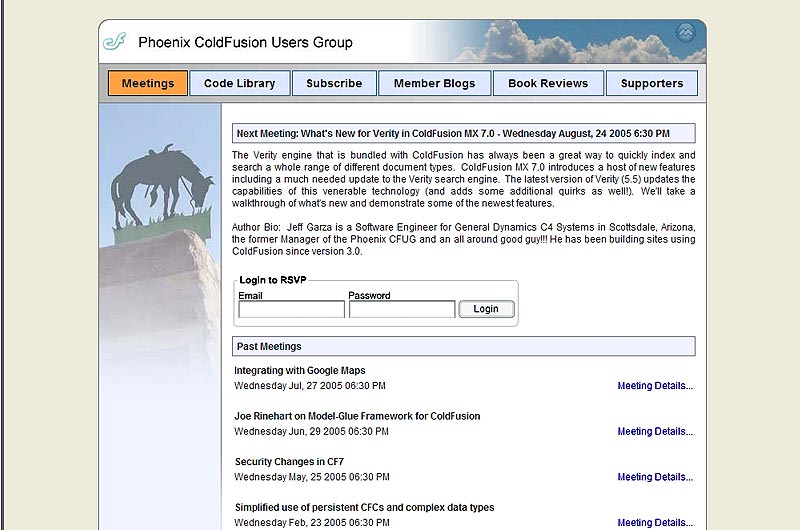Open the Book Reviews tab
Screen dimensions: 800x530
pyautogui.click(x=548, y=83)
